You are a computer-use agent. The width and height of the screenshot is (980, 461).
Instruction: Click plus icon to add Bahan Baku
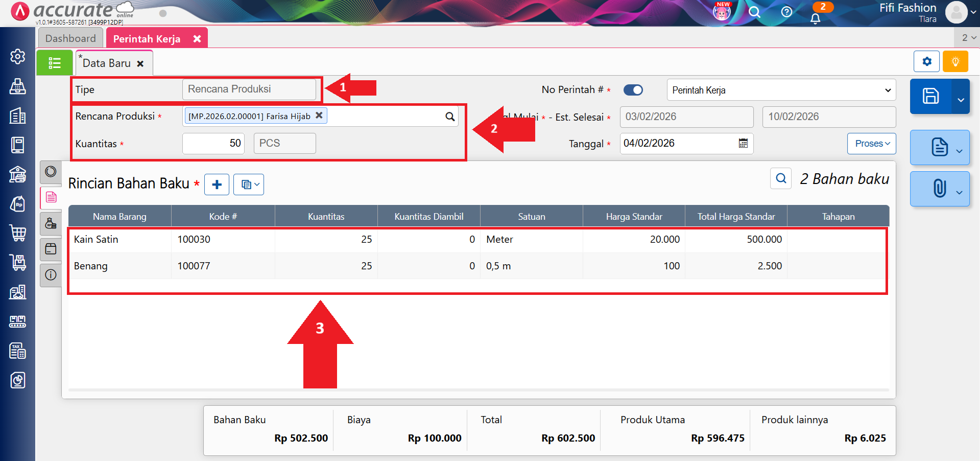click(217, 185)
